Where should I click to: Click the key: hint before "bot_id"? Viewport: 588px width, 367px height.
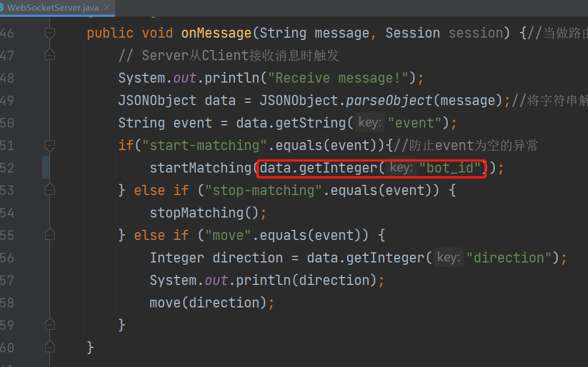coord(401,167)
